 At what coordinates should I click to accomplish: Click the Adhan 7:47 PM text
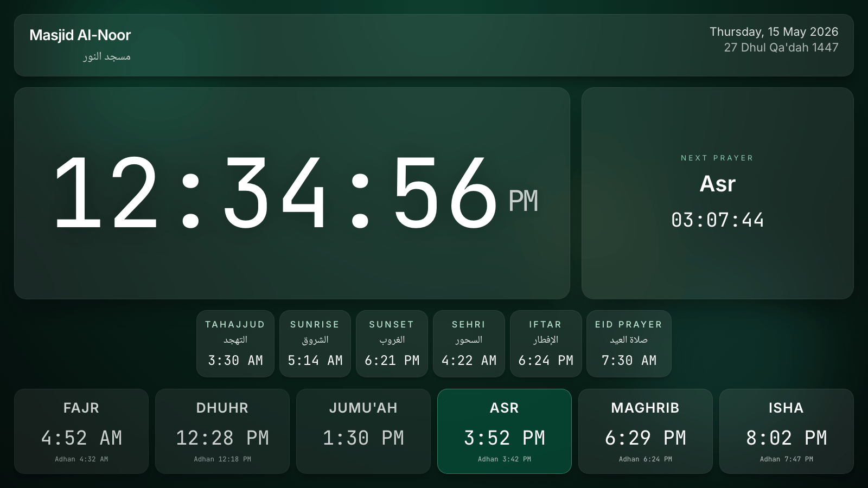787,459
